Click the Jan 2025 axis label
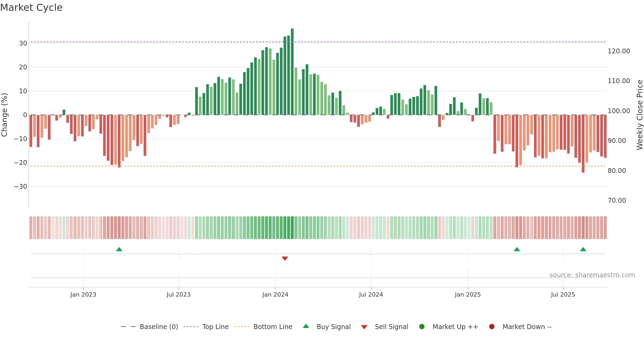The width and height of the screenshot is (644, 362). click(x=468, y=294)
